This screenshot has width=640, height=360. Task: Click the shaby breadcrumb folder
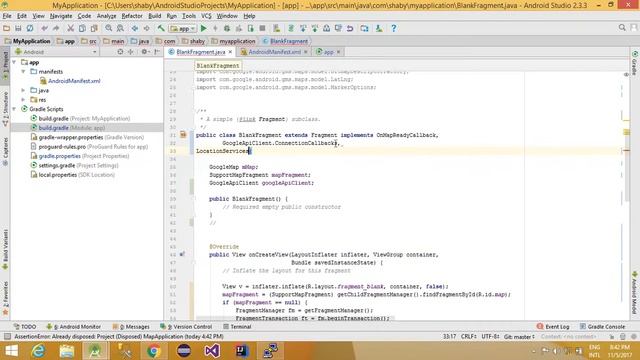point(193,41)
